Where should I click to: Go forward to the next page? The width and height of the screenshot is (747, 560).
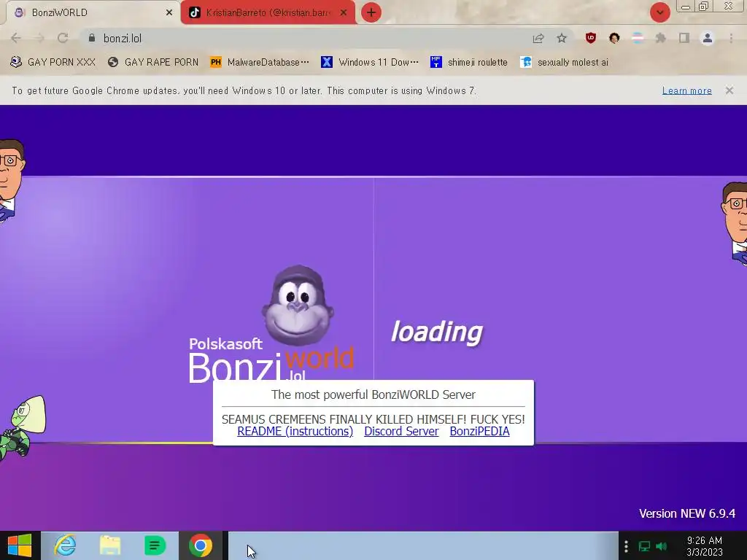[39, 38]
